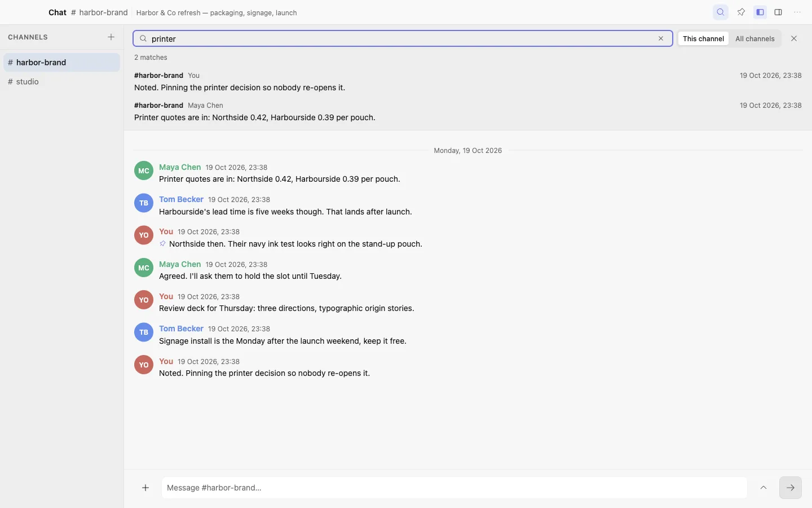Viewport: 812px width, 508px height.
Task: Click the pin marker on Northside message
Action: tap(162, 244)
